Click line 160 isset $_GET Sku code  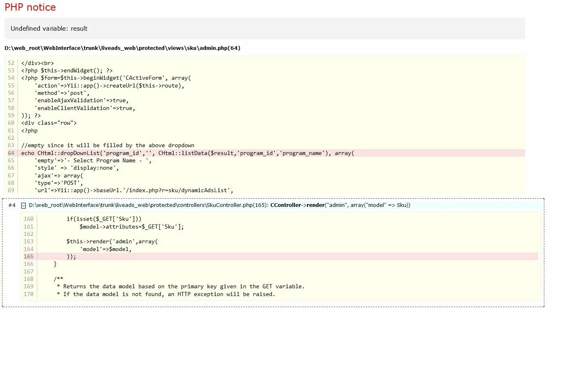pos(104,219)
